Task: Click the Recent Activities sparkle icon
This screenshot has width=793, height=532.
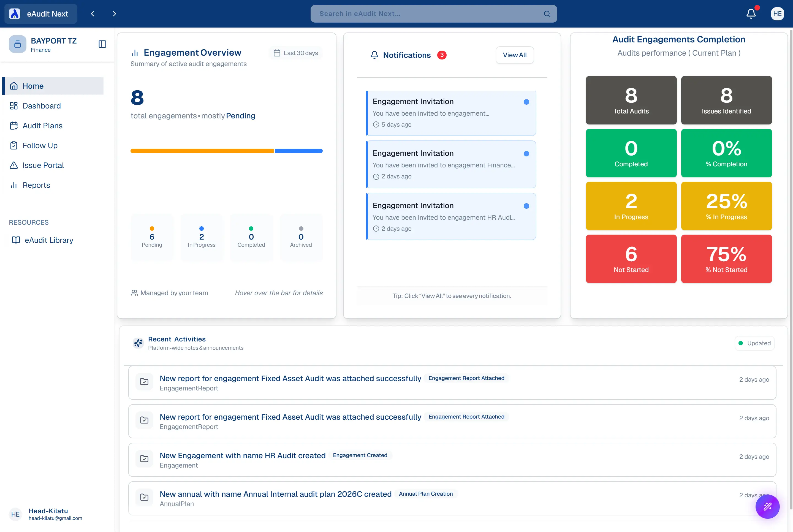Action: point(138,343)
